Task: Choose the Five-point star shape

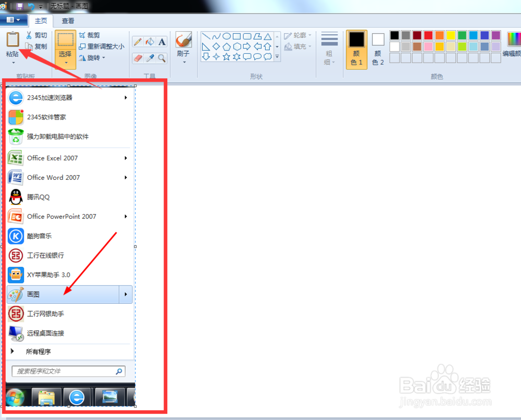Action: click(227, 57)
